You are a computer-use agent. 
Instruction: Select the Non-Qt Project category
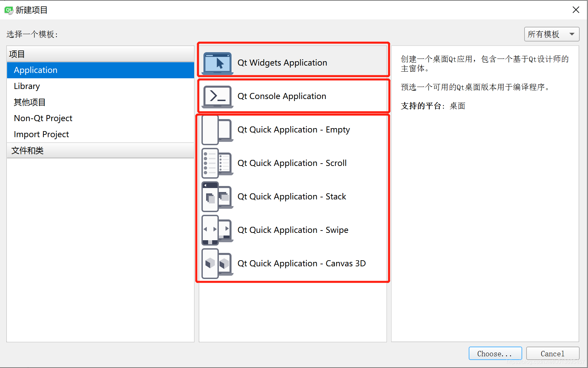click(x=100, y=118)
